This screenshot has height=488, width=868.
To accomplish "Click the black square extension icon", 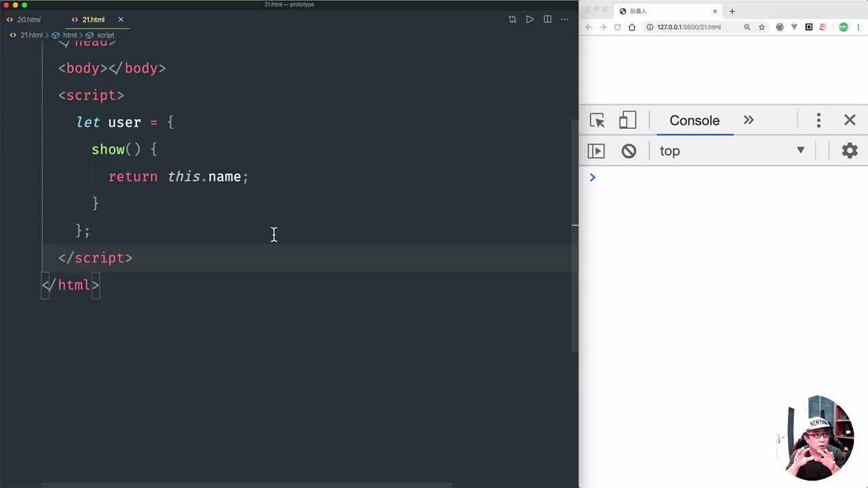I will [809, 27].
